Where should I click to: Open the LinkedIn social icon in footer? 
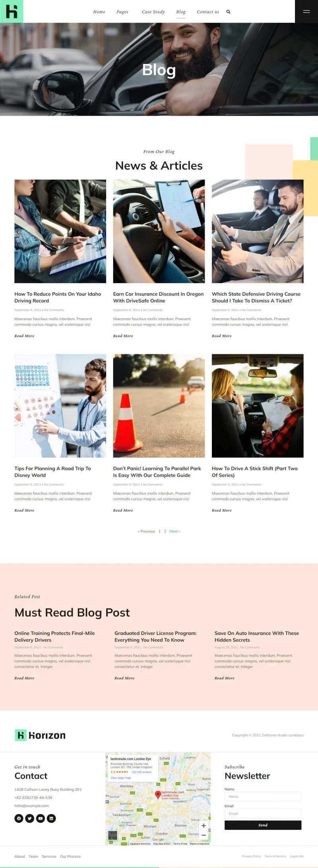tap(51, 818)
